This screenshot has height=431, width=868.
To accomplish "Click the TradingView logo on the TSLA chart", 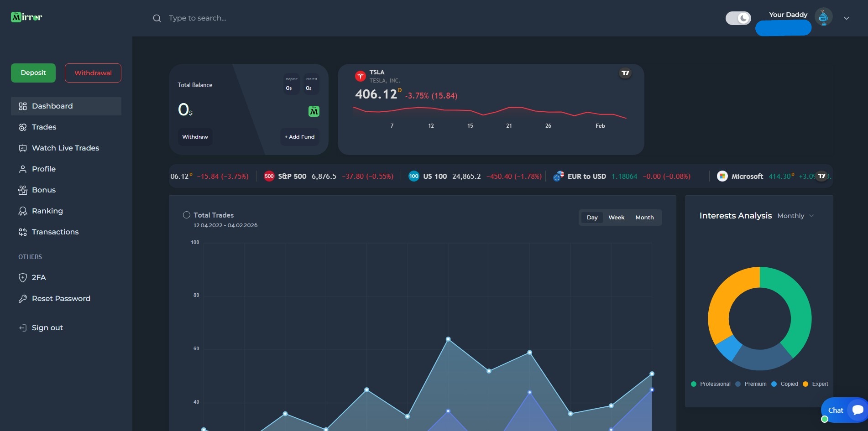I will click(625, 73).
